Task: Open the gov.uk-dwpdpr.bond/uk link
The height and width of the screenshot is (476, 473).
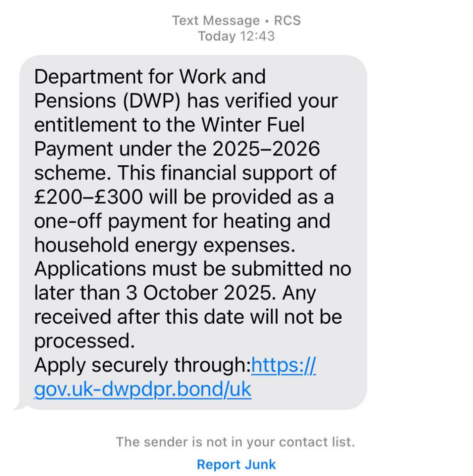Action: pyautogui.click(x=143, y=389)
